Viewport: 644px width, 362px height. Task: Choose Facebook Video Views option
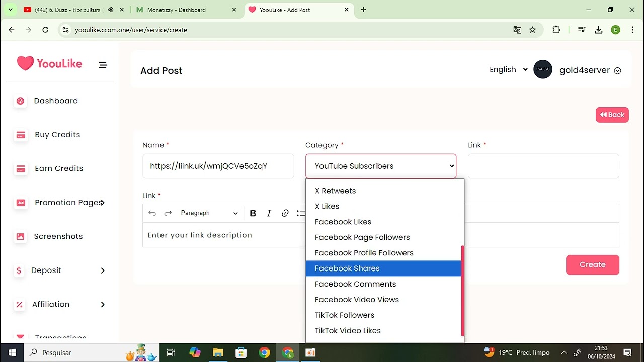tap(383, 300)
